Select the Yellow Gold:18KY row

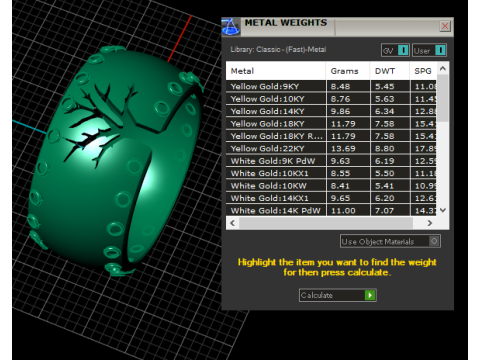pos(331,124)
